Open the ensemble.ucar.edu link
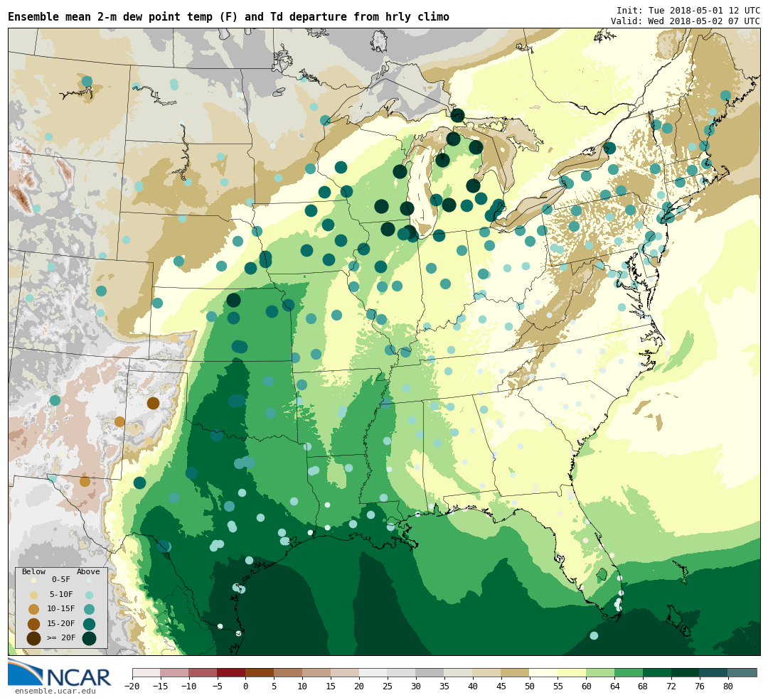This screenshot has height=700, width=768. pyautogui.click(x=55, y=691)
